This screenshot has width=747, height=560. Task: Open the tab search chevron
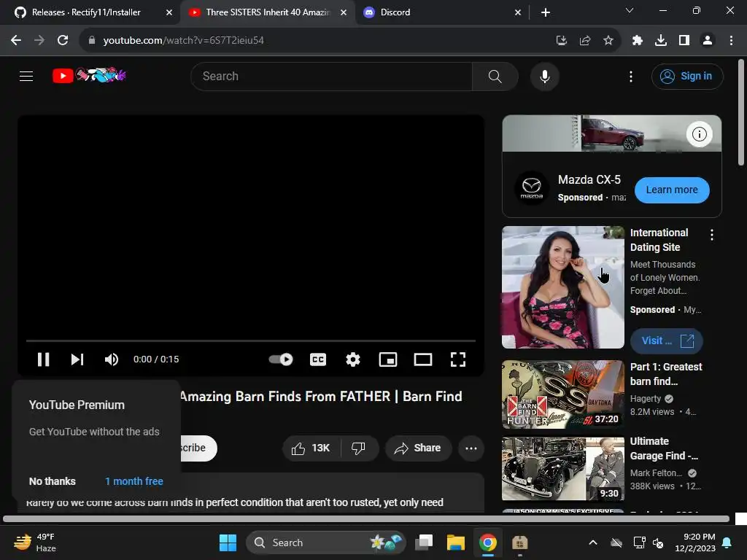pos(630,10)
